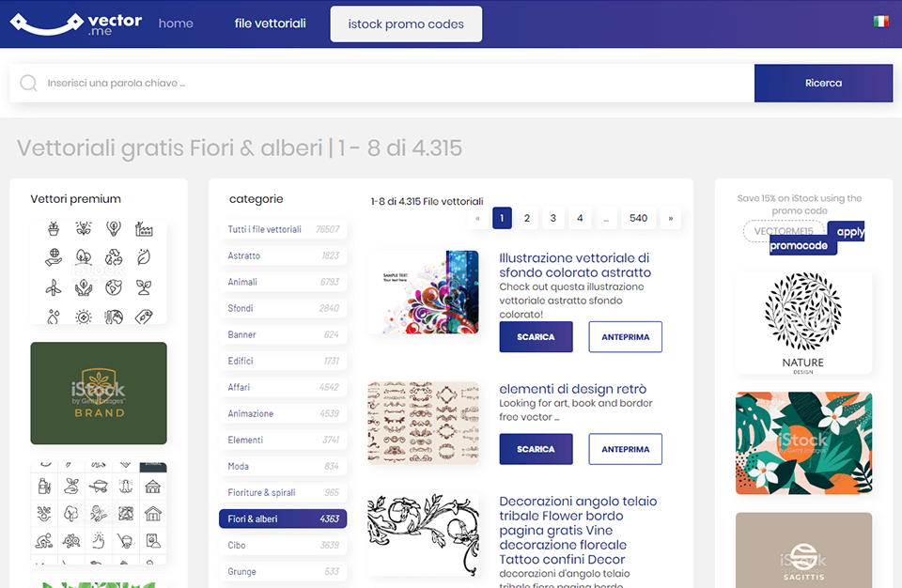Image resolution: width=902 pixels, height=588 pixels.
Task: Click SCARICA for elementi di design retrò
Action: point(536,449)
